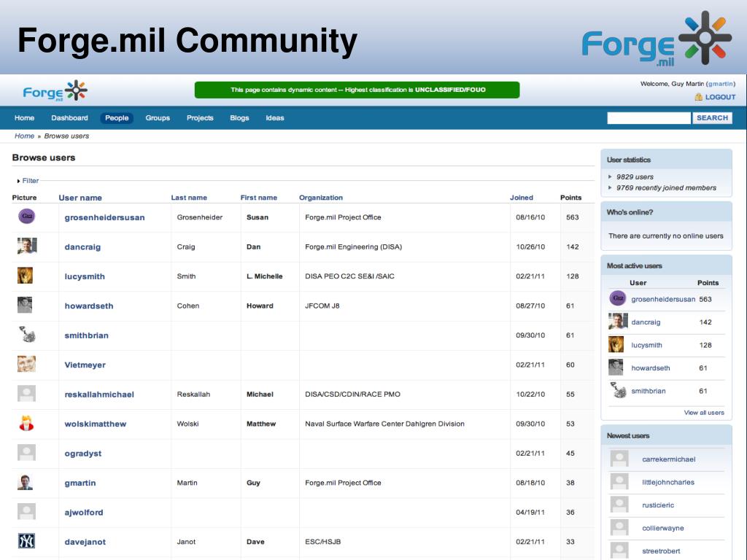
Task: Open ajwolford's placeholder avatar
Action: (x=27, y=512)
